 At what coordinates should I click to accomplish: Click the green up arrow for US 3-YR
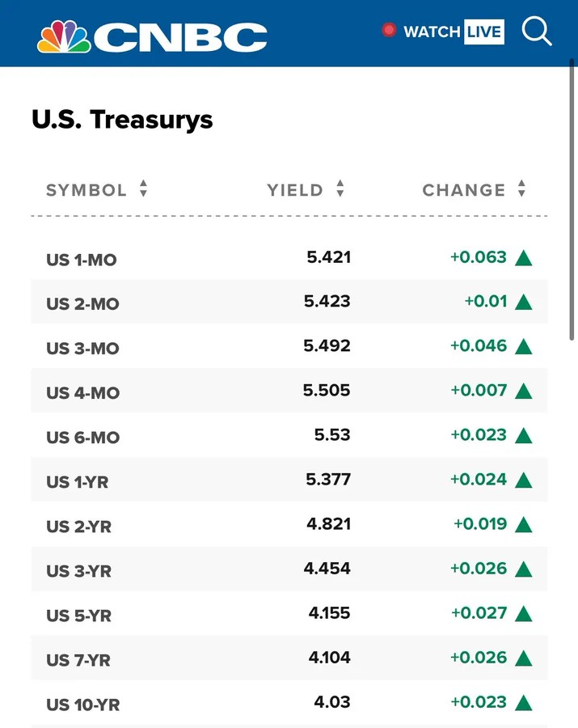coord(523,569)
